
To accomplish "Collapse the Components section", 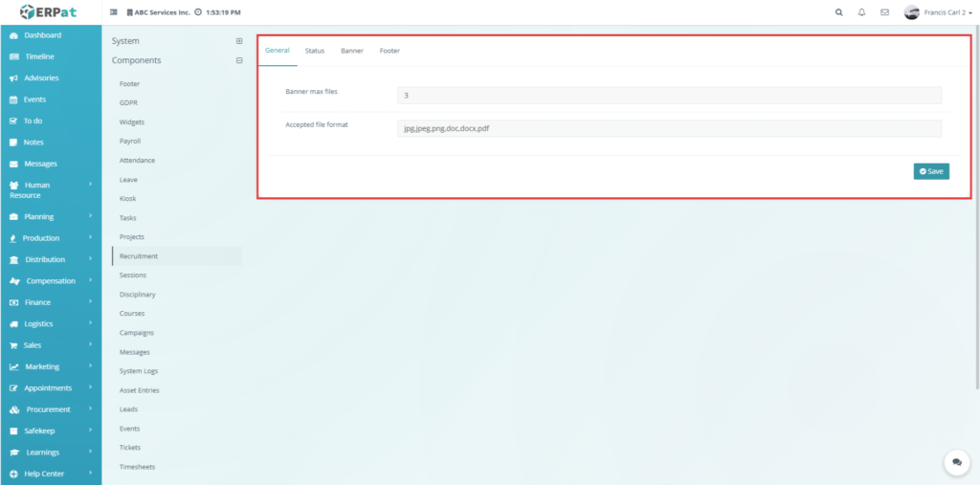I will 239,60.
